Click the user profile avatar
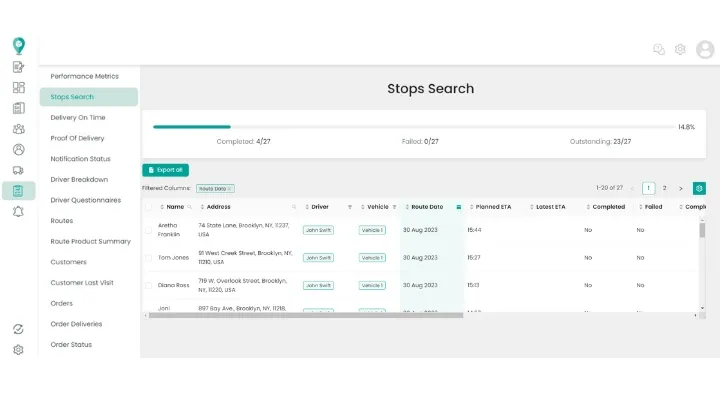Image resolution: width=720 pixels, height=405 pixels. pyautogui.click(x=705, y=49)
